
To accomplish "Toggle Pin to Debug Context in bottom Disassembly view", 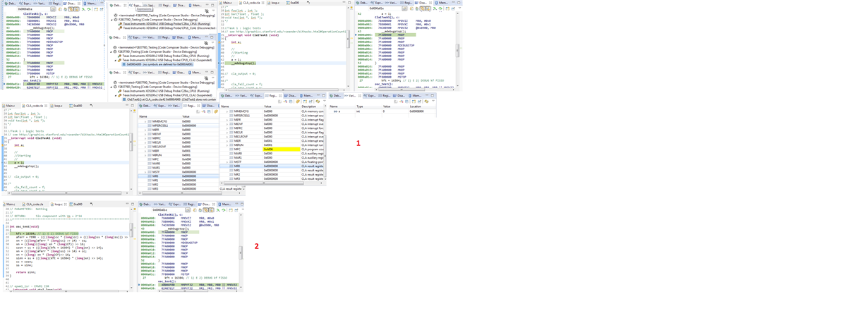I will pyautogui.click(x=236, y=209).
